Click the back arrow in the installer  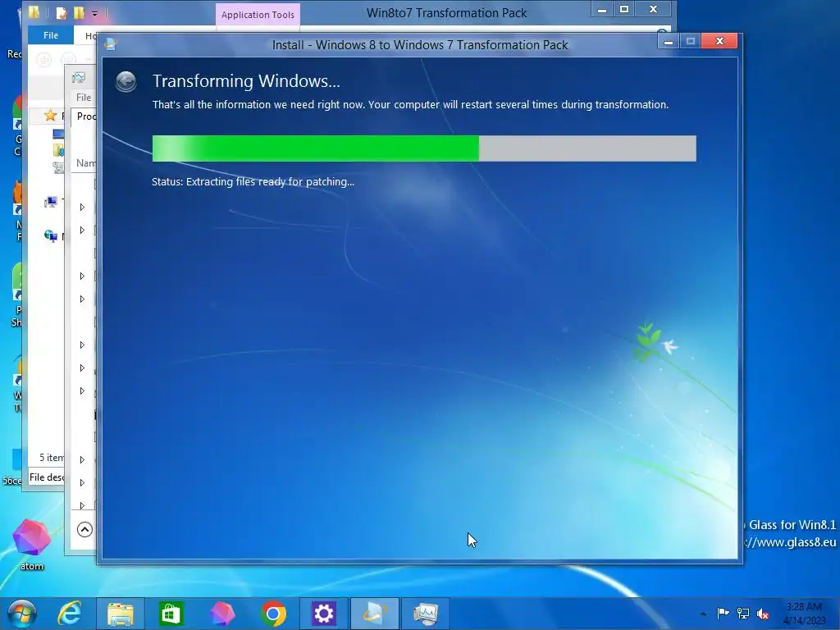coord(126,82)
